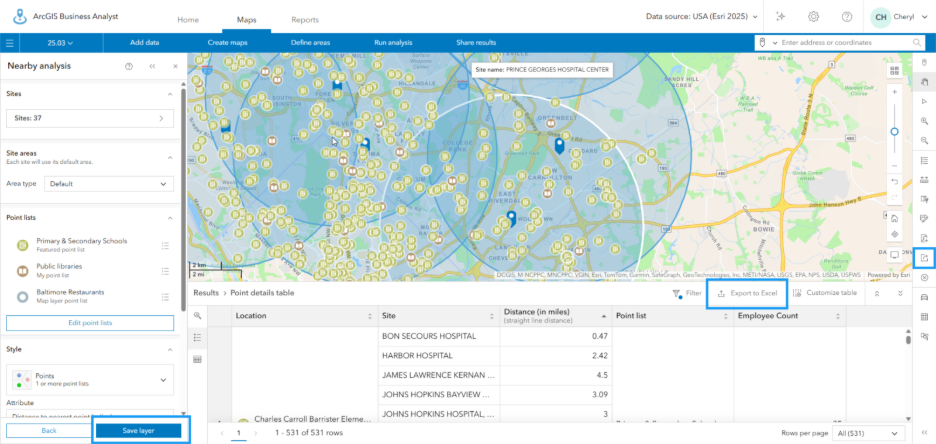Click the Back button
Screen dimensions: 936x444
click(49, 431)
